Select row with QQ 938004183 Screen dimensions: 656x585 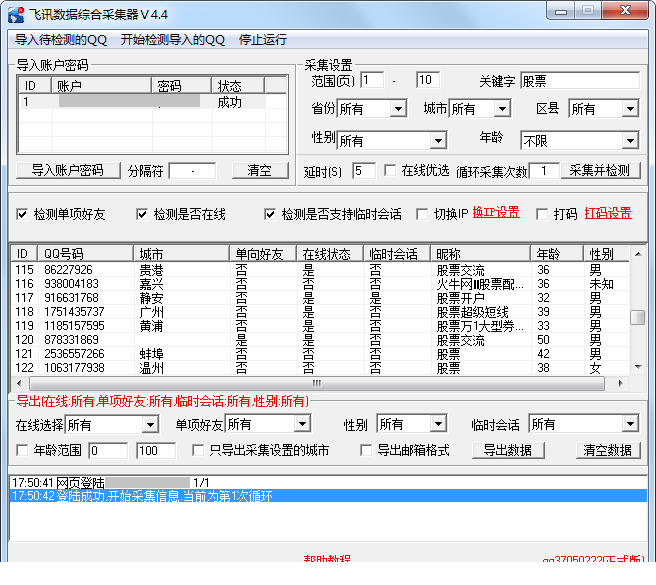320,284
